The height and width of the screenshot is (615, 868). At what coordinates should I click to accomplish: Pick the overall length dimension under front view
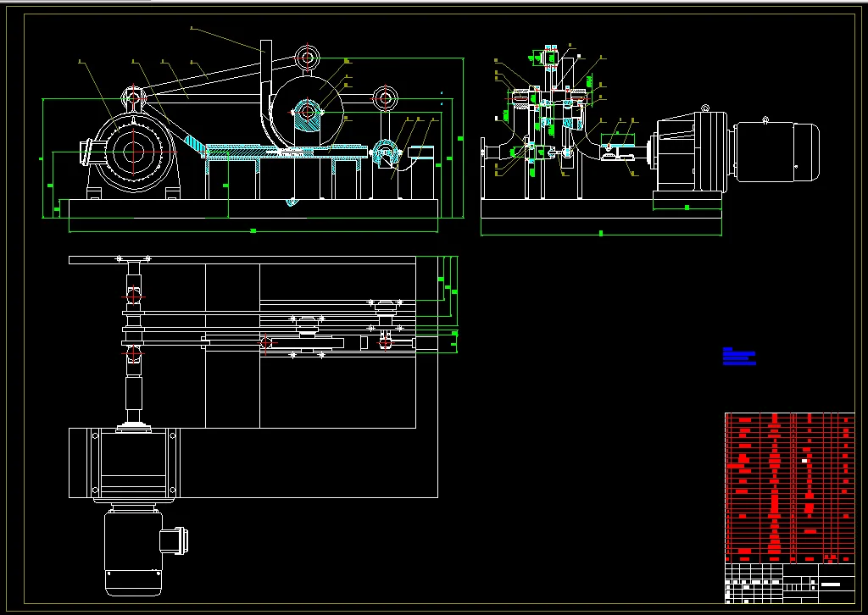pos(253,230)
